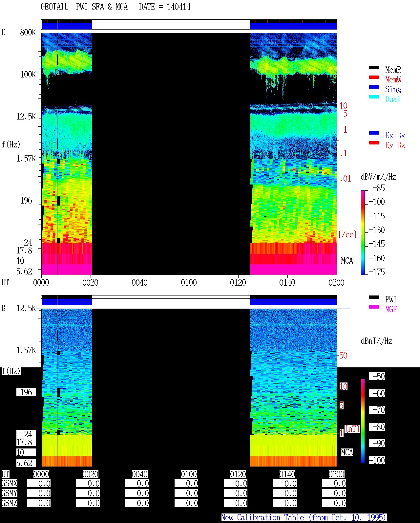Screen dimensions: 420x523
Task: Click the MemR legend label
Action: tap(393, 70)
